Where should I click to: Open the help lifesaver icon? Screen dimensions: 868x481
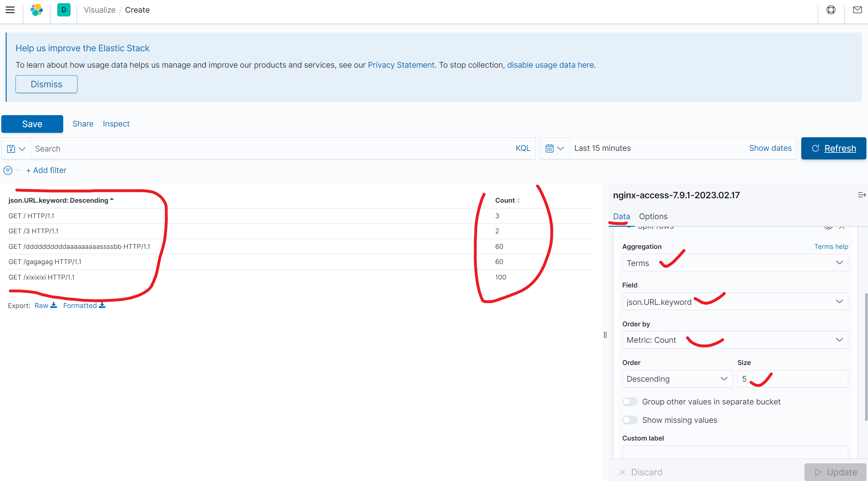click(831, 10)
